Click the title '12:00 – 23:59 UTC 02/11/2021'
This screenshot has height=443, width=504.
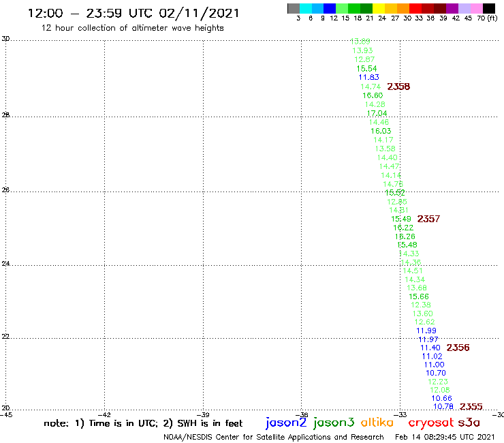(133, 14)
